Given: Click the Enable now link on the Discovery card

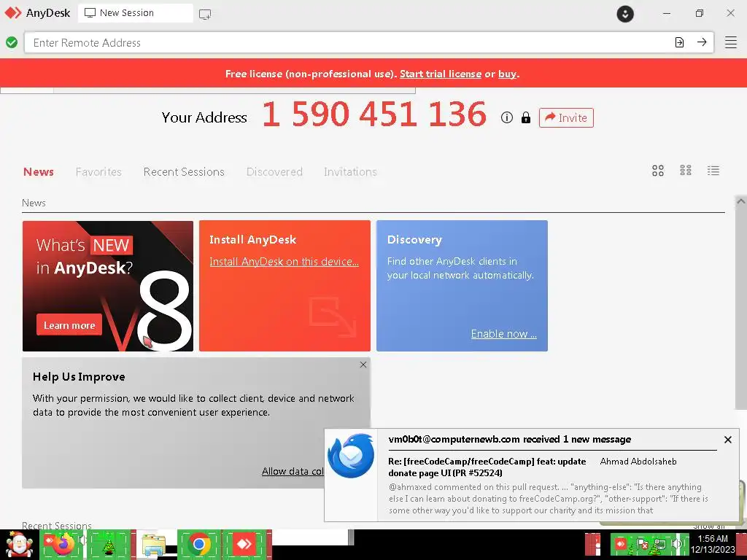Looking at the screenshot, I should (503, 334).
